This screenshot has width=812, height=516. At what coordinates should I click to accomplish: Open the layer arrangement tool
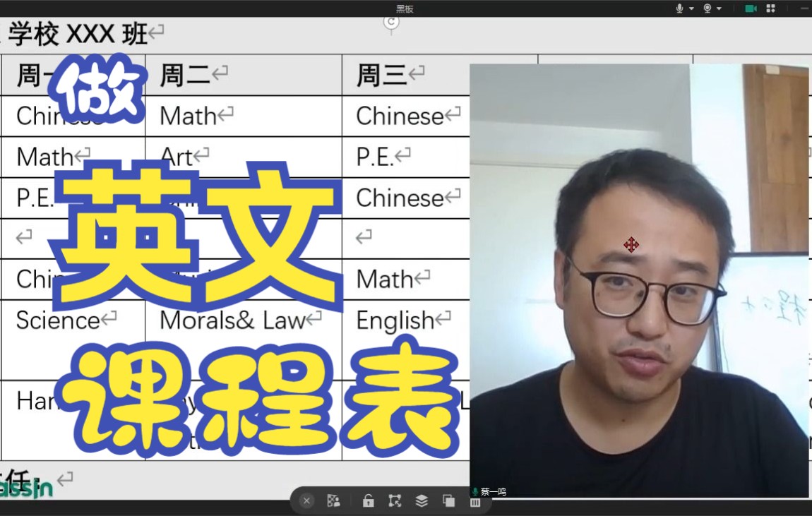tap(422, 500)
